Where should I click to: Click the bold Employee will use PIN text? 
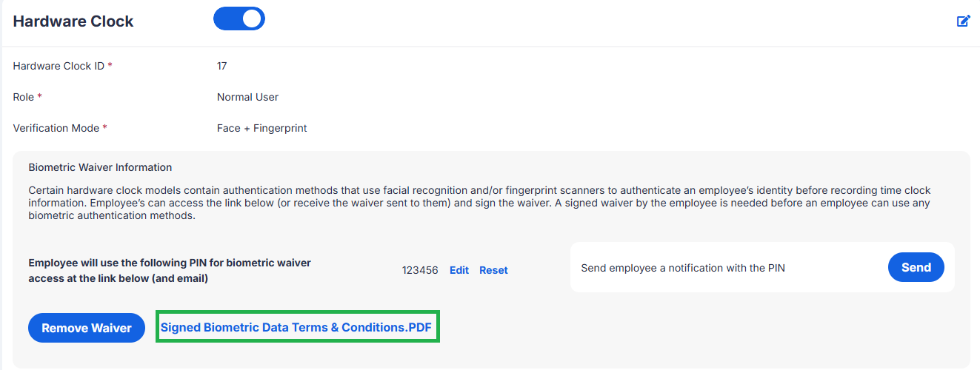click(x=170, y=271)
